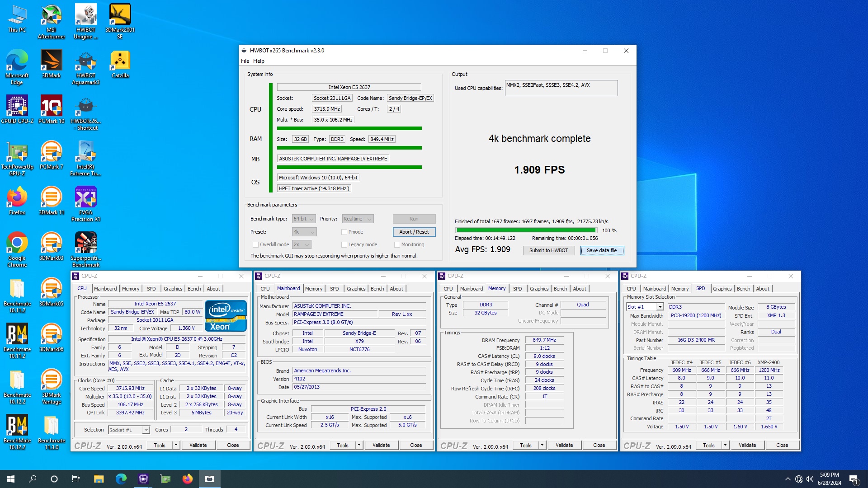Open HWBOT Unigine desktop shortcut

pos(85,22)
